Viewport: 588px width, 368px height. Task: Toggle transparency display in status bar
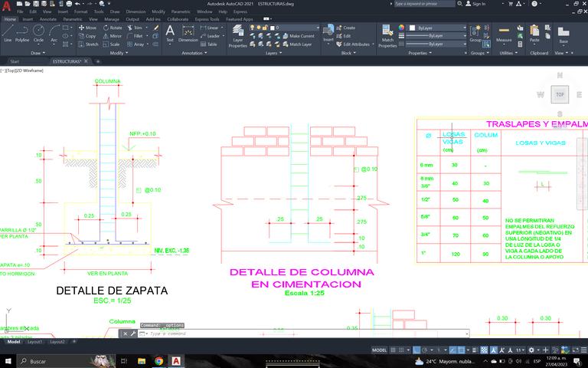coord(484,350)
